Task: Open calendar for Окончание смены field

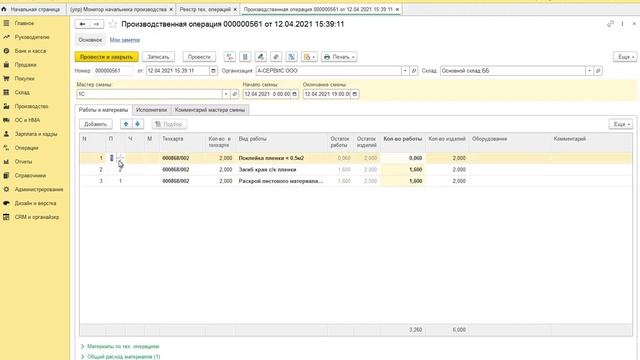Action: tap(355, 94)
